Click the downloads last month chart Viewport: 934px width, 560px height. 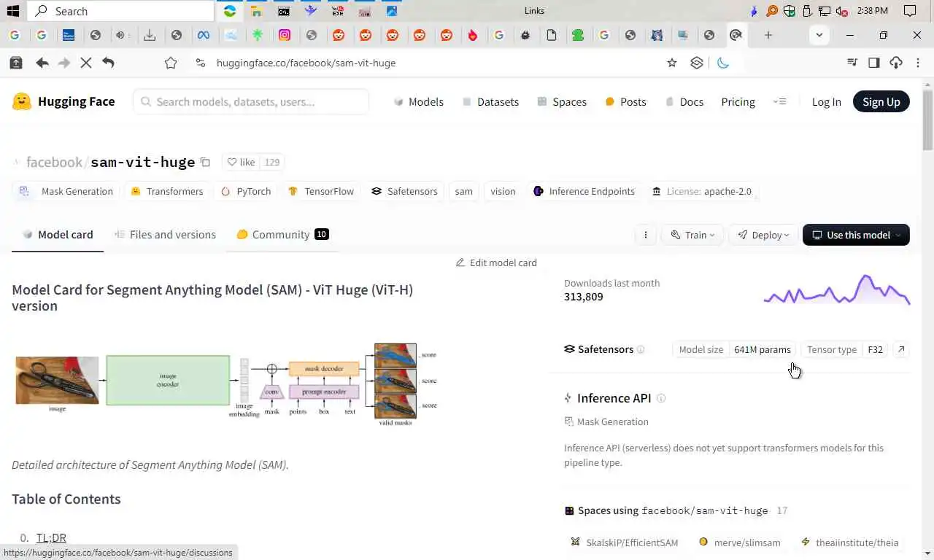tap(837, 289)
